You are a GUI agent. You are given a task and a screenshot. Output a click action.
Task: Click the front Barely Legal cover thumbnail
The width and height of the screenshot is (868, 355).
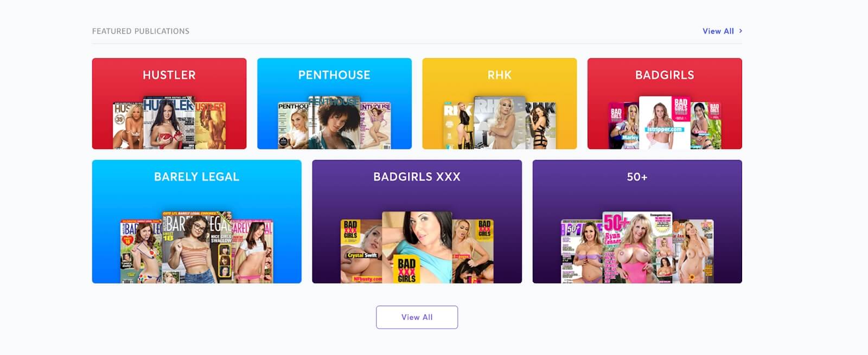pos(196,247)
